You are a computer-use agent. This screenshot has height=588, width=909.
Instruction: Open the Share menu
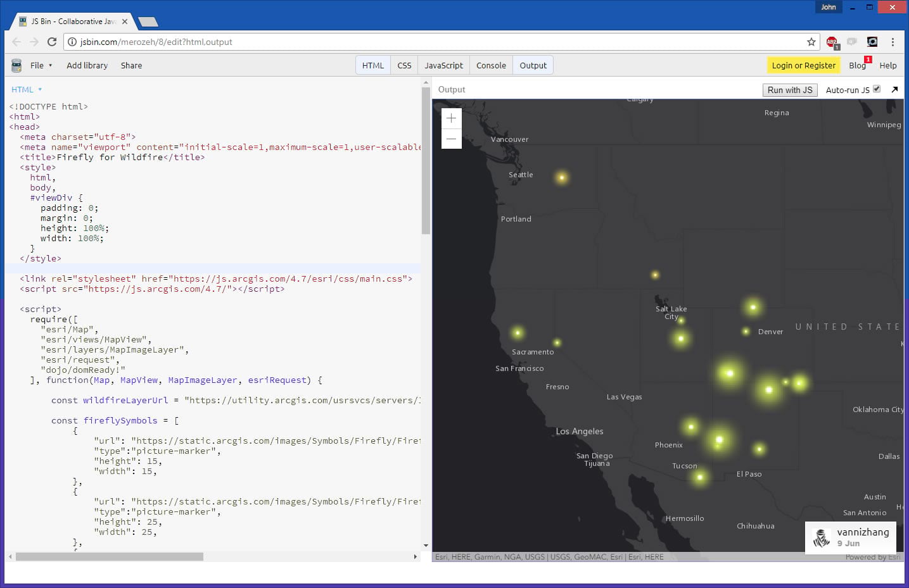(131, 65)
